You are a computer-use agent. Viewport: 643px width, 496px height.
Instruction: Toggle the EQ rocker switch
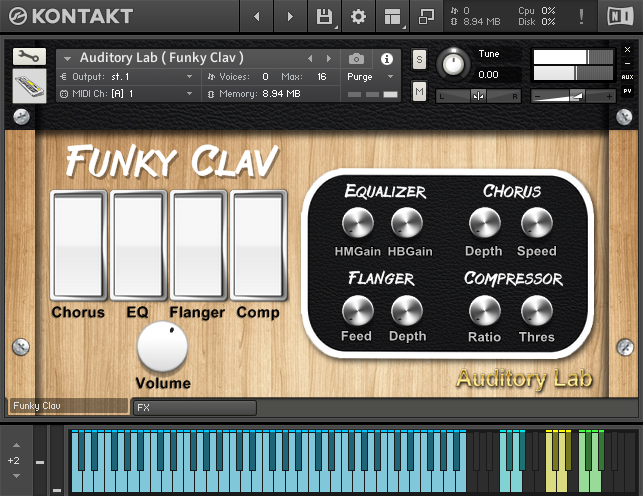(x=138, y=245)
